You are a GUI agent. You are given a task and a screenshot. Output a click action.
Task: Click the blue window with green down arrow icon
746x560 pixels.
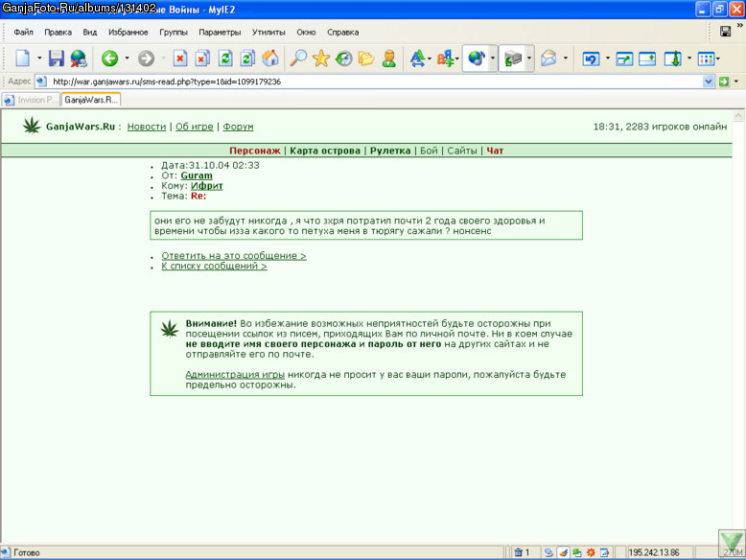pyautogui.click(x=673, y=58)
